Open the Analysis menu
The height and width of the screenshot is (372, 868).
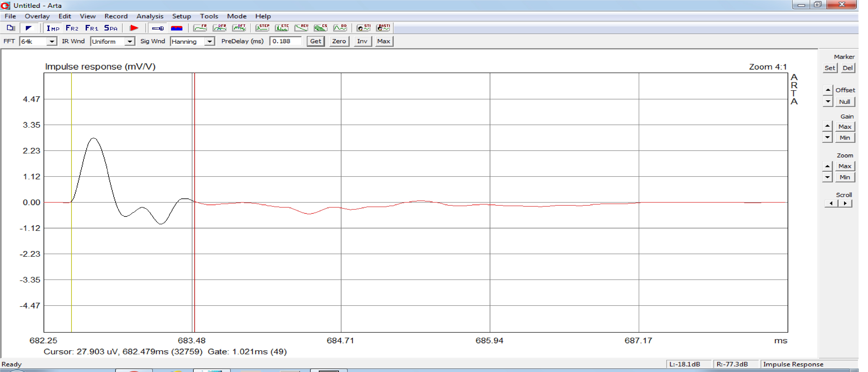click(150, 16)
